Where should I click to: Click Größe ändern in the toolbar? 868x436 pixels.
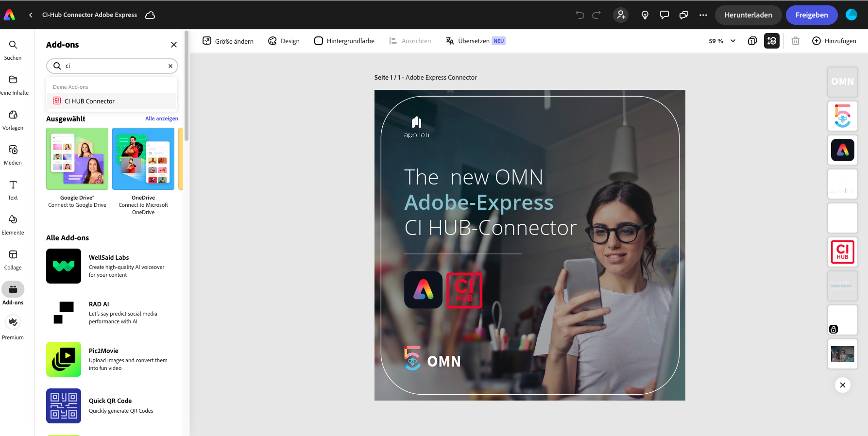(228, 41)
